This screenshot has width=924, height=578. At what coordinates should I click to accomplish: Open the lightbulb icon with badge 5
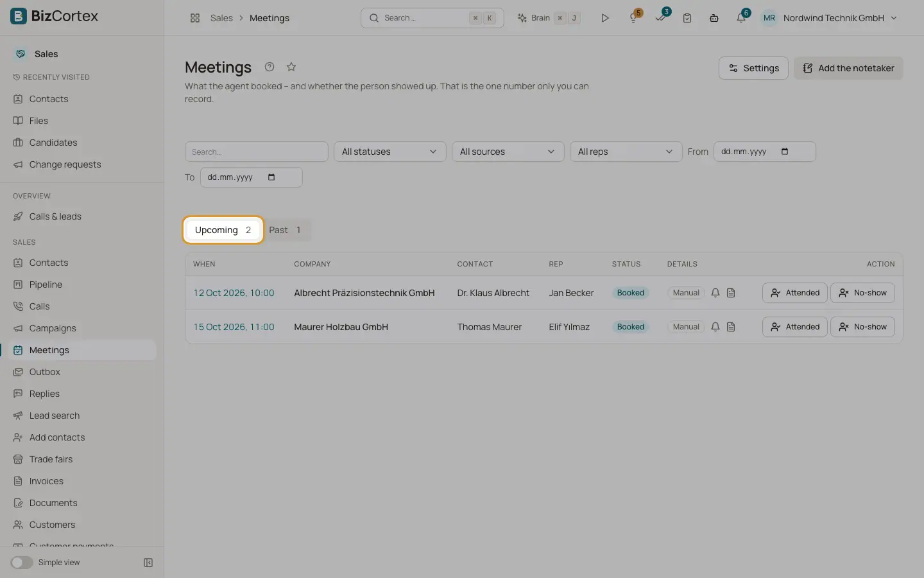[634, 17]
